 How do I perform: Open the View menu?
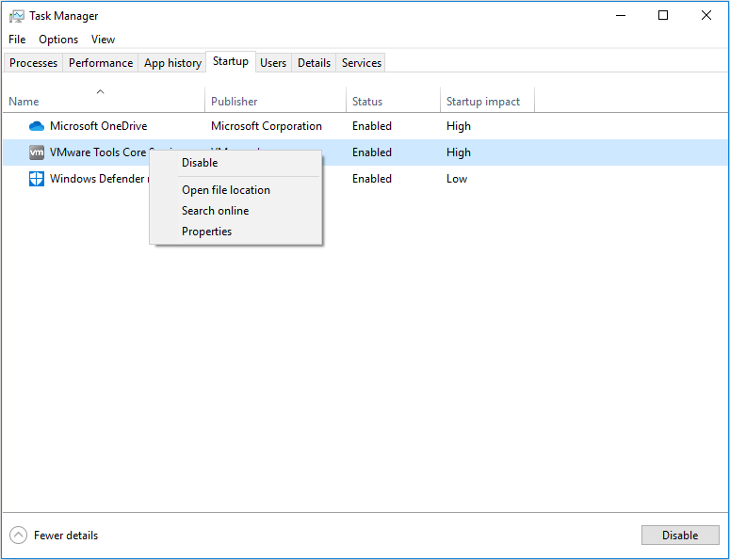point(103,40)
